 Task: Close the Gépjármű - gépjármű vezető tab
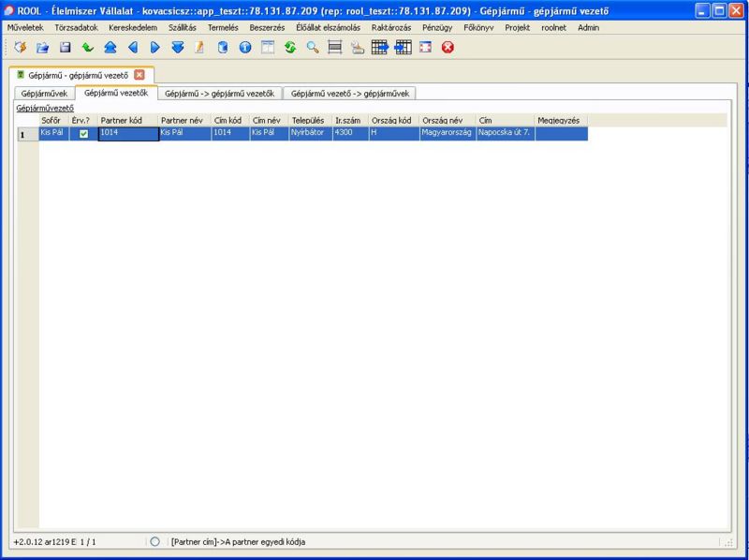(x=140, y=74)
